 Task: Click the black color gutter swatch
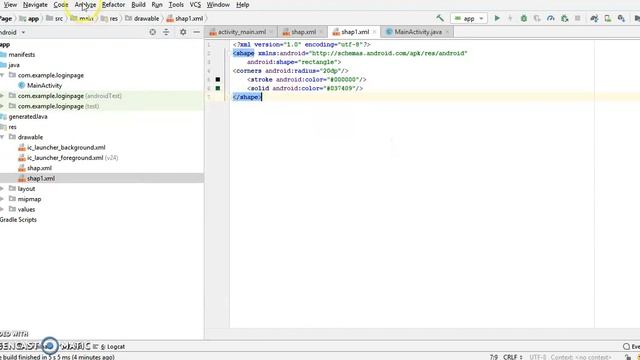coord(218,80)
